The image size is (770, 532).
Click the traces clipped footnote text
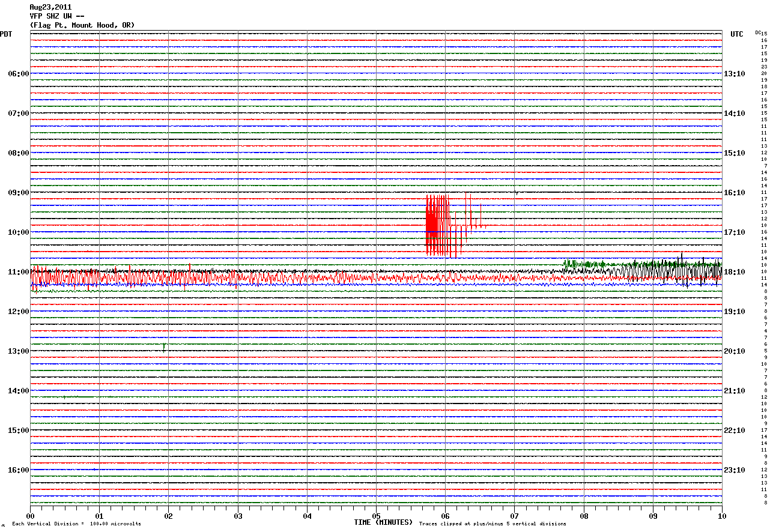493,524
